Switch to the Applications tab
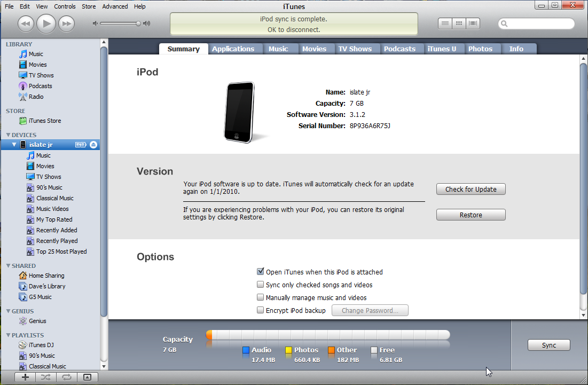588x385 pixels. click(x=233, y=49)
